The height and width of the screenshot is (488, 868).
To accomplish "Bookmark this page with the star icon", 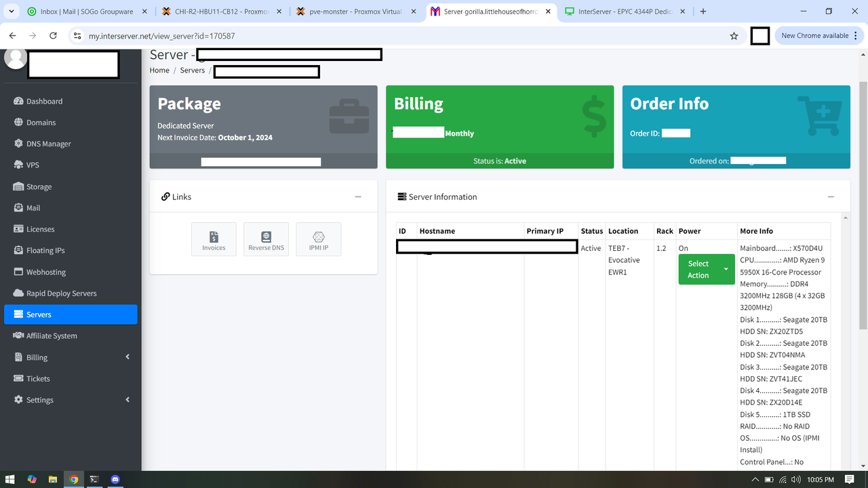I will pyautogui.click(x=734, y=36).
